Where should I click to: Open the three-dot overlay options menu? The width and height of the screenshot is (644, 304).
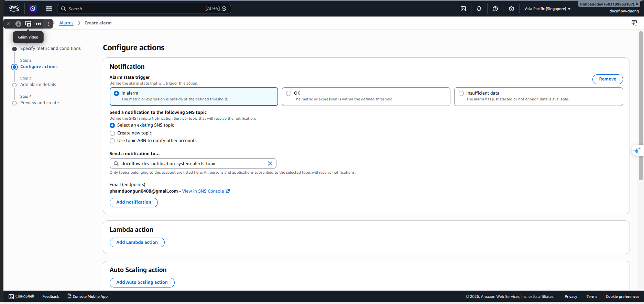(x=48, y=24)
